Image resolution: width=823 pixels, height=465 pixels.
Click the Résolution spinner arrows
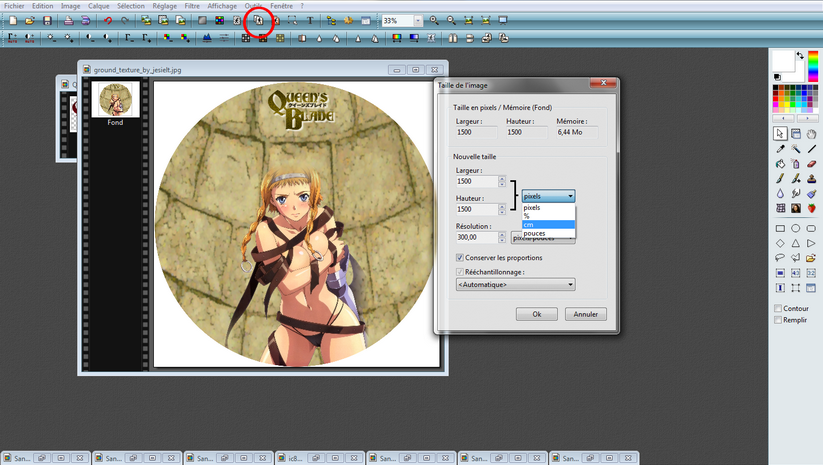pyautogui.click(x=502, y=237)
